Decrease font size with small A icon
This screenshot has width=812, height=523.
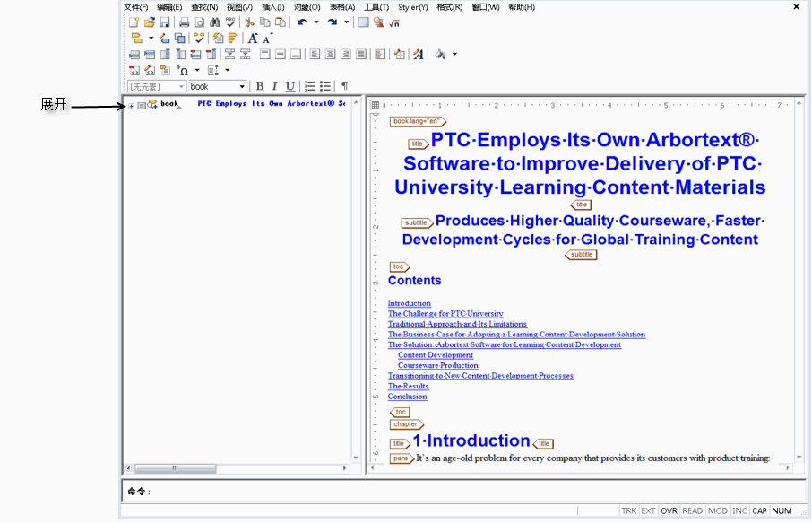click(267, 38)
